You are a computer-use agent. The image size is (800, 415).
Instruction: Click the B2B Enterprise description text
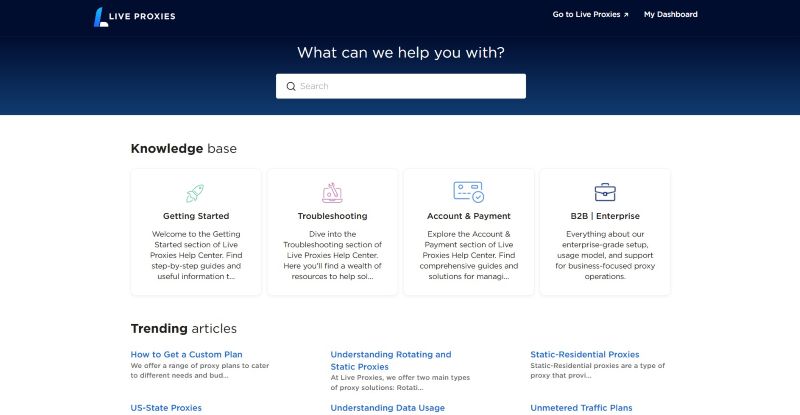605,255
